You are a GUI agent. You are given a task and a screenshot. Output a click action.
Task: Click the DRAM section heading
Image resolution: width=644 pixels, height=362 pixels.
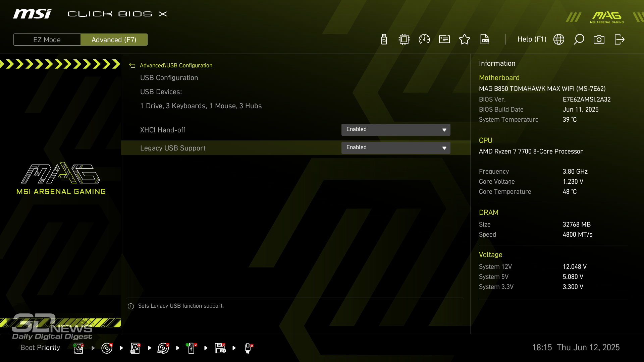pos(489,213)
